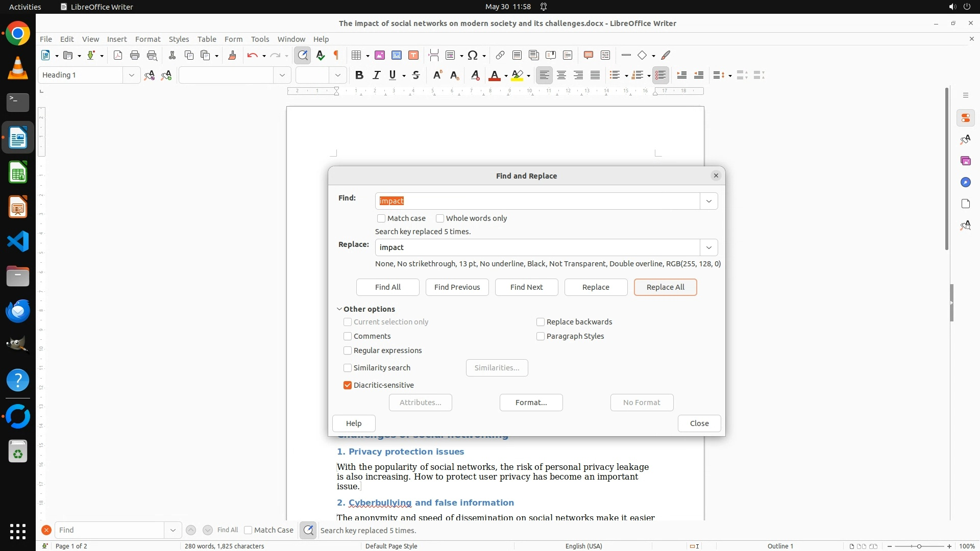Screen dimensions: 980x551
Task: Open the sidebar Navigator compass icon
Action: [965, 182]
